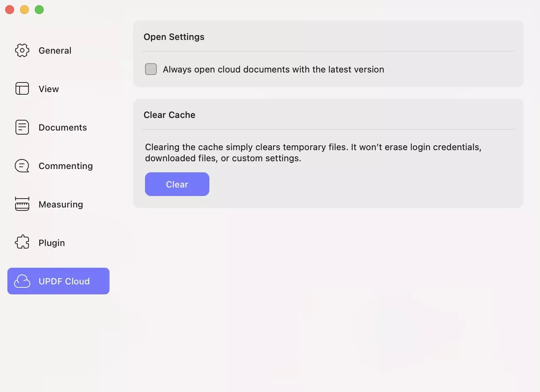This screenshot has height=392, width=540.
Task: Click the UPDF Cloud icon
Action: click(x=22, y=281)
